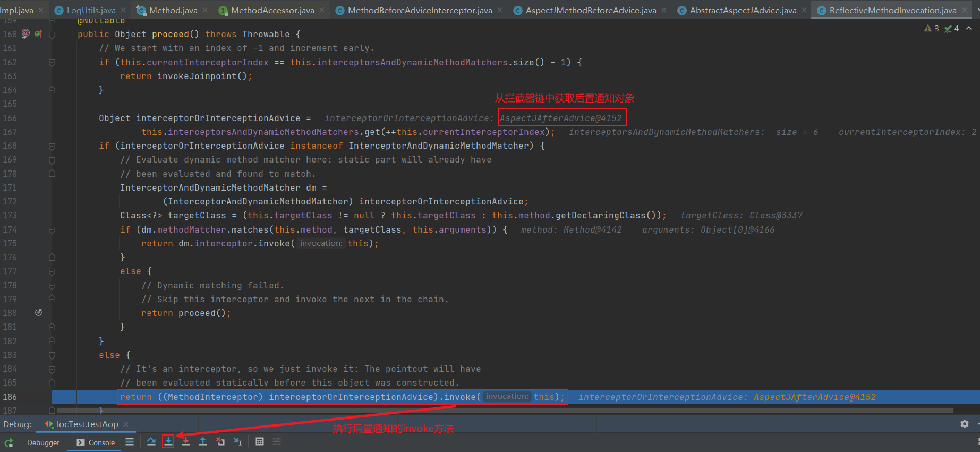Click the Run to Cursor icon

(x=238, y=441)
